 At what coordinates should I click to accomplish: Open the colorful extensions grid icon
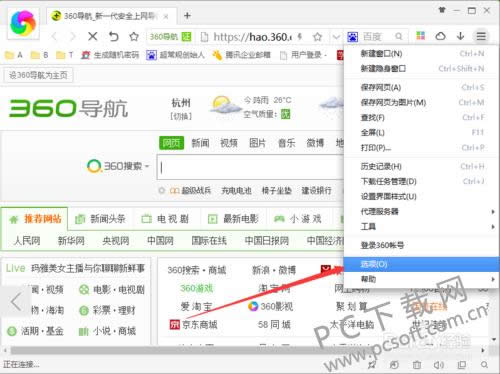[x=421, y=36]
